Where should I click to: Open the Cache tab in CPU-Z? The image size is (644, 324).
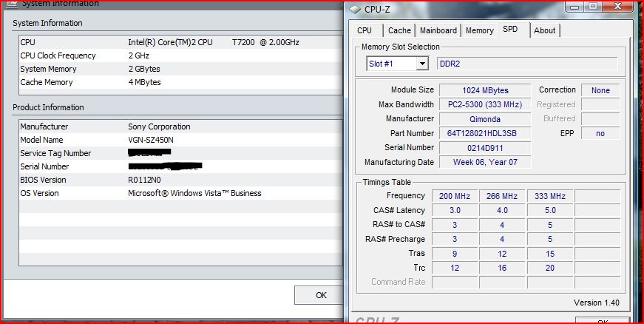tap(399, 30)
